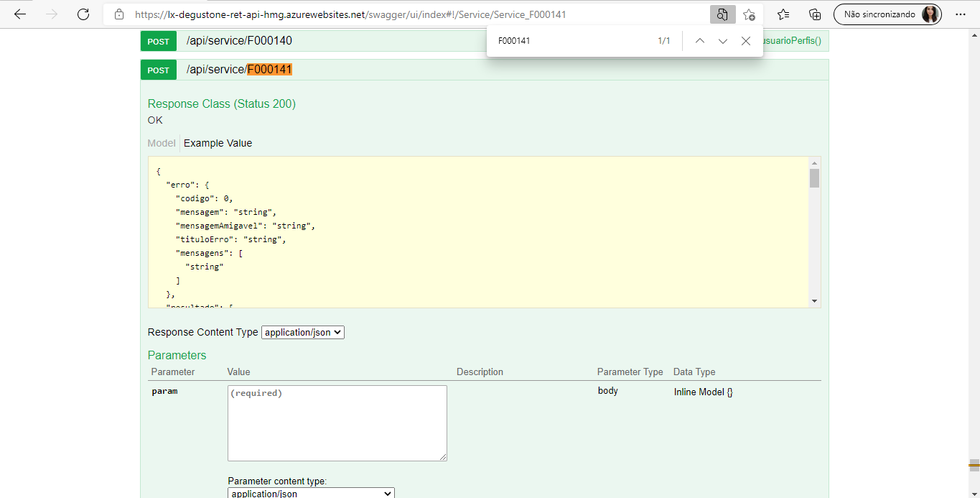The height and width of the screenshot is (498, 980).
Task: Expand the /api/service/F000140 endpoint
Action: click(x=239, y=41)
